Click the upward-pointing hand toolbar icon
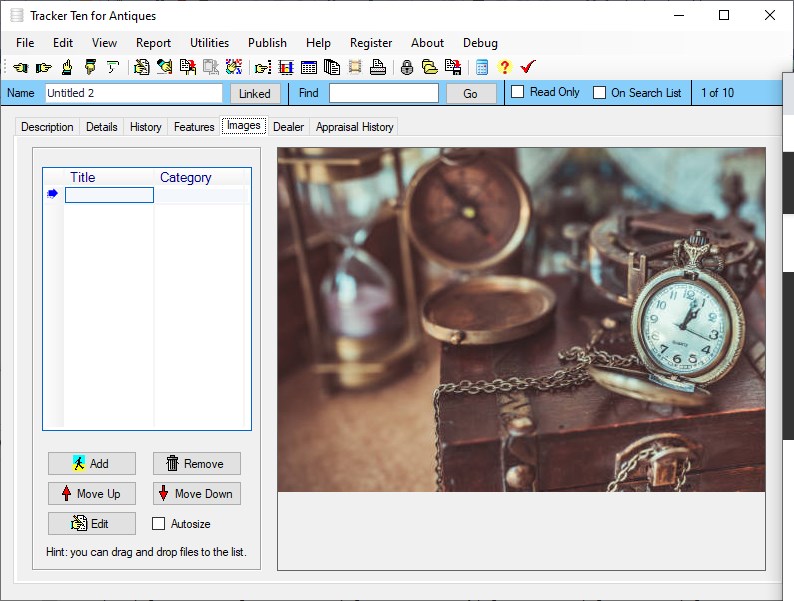794x601 pixels. 67,67
